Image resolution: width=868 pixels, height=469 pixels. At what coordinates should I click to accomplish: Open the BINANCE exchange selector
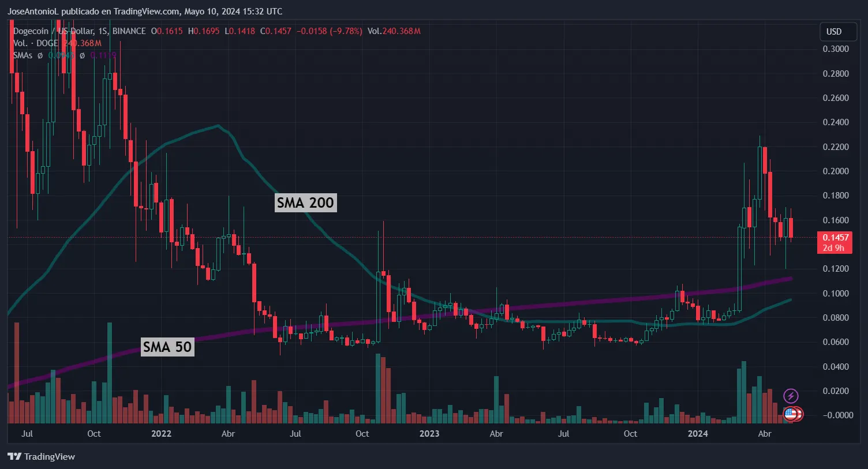pyautogui.click(x=130, y=31)
